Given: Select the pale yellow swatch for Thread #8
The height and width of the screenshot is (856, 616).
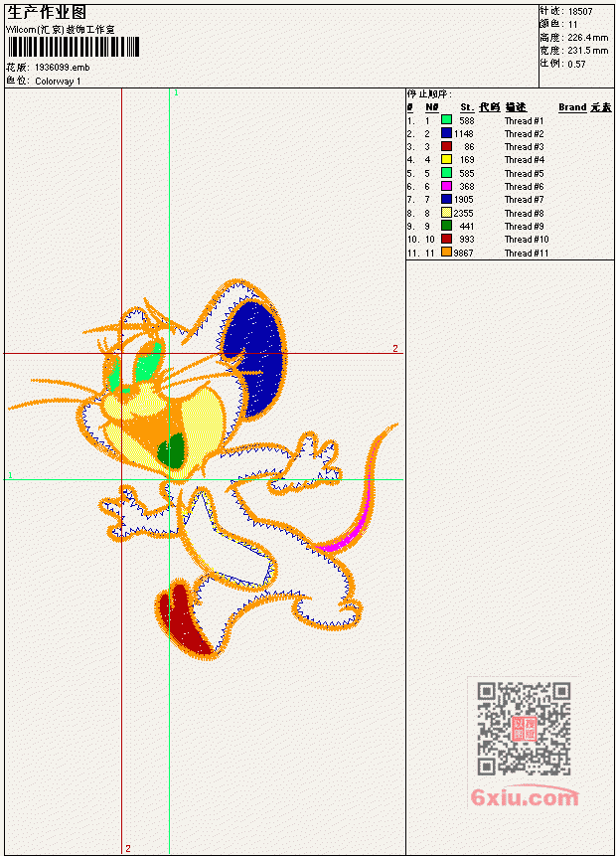Looking at the screenshot, I should (x=446, y=213).
